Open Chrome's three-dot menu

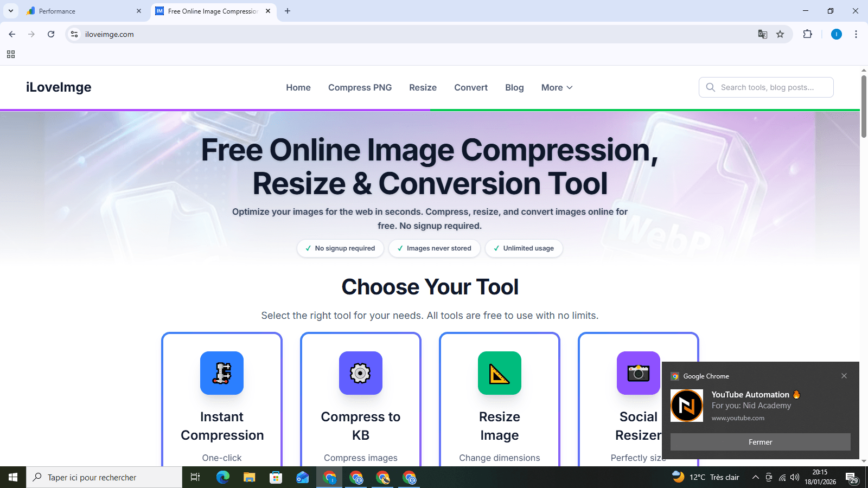[x=856, y=34]
